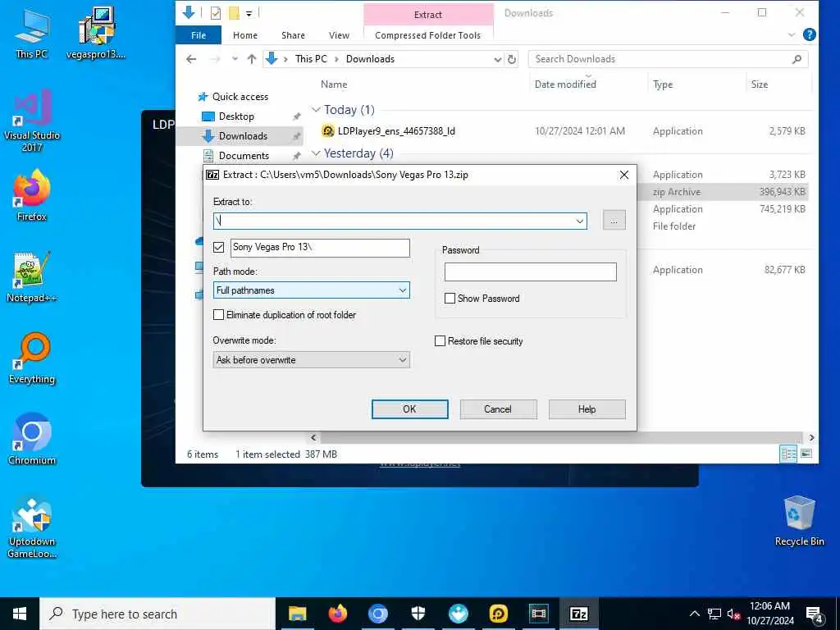Switch to the Share ribbon tab

(293, 35)
